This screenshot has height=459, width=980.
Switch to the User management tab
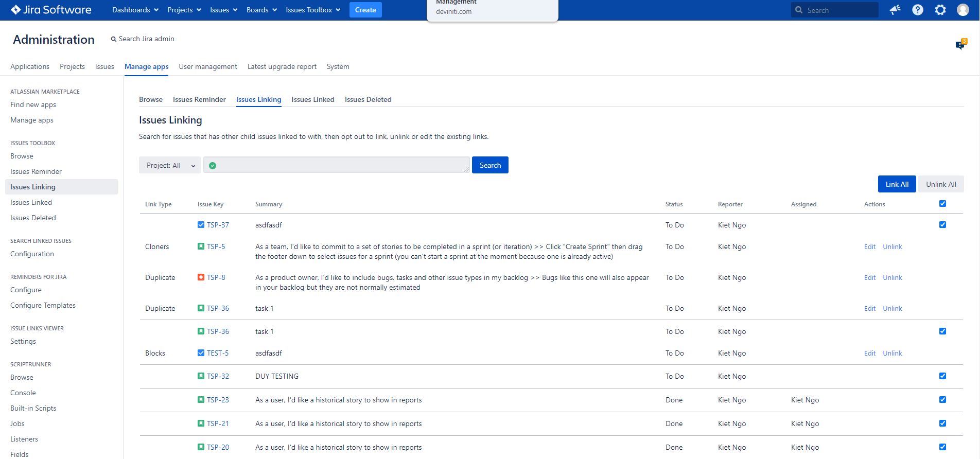(x=208, y=66)
